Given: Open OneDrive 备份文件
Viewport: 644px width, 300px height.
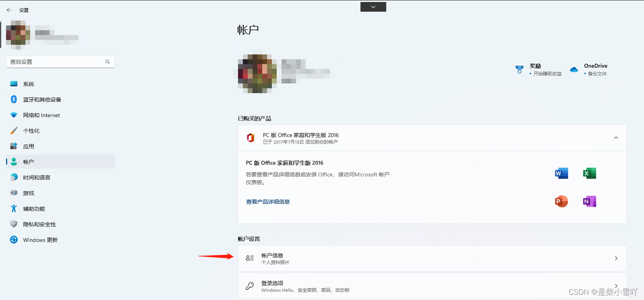Looking at the screenshot, I should pos(589,69).
